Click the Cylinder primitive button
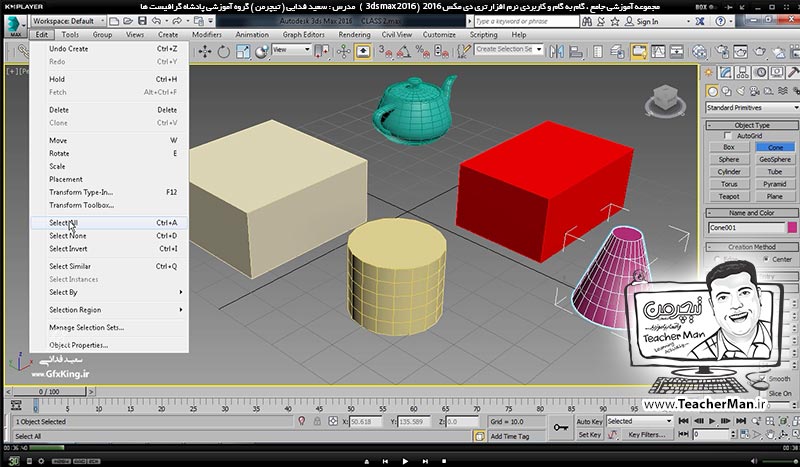800x467 pixels. 729,171
